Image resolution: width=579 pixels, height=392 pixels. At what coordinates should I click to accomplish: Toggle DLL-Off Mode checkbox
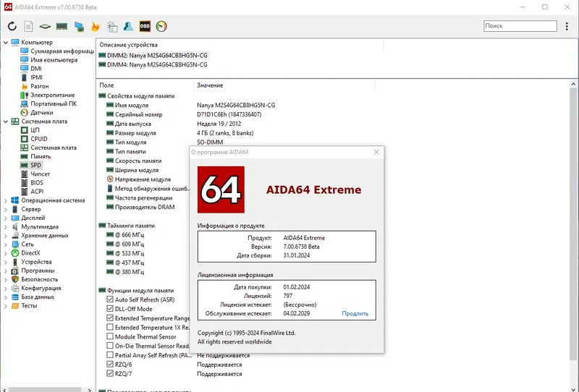[x=110, y=309]
